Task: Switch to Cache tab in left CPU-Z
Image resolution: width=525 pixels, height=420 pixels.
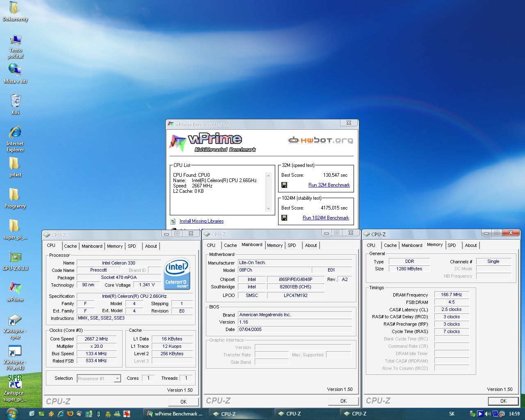Action: (x=70, y=246)
